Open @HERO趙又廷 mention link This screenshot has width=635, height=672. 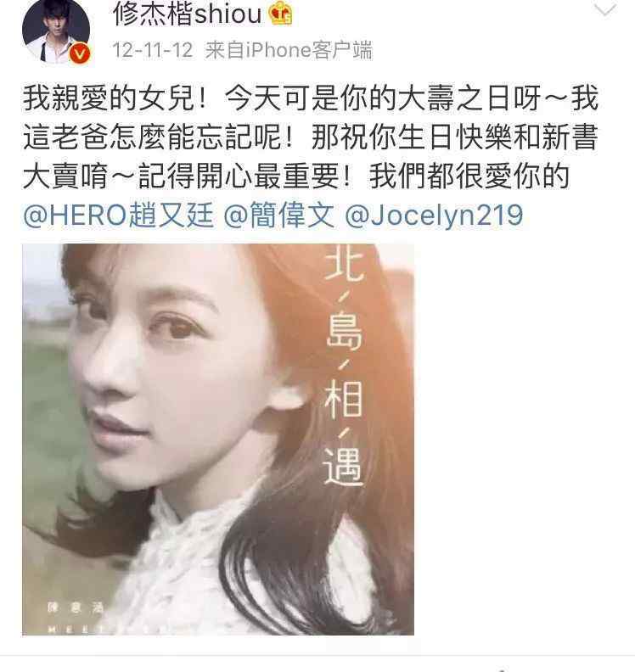click(x=118, y=216)
